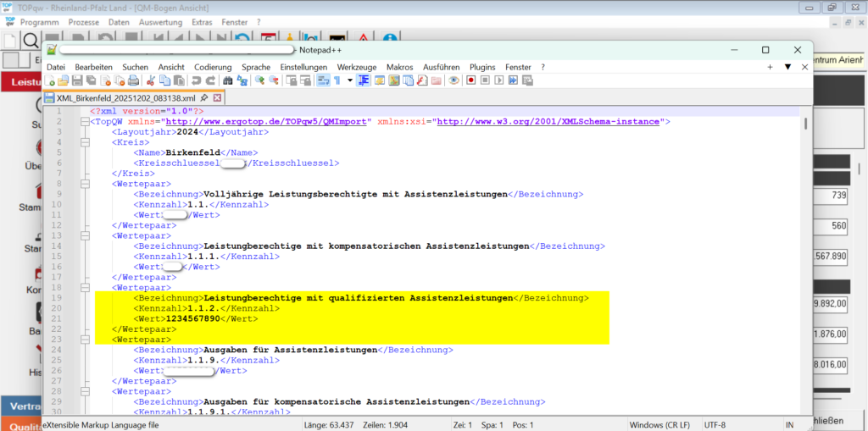Collapse the TopQW root node fold marker
868x431 pixels.
(84, 122)
